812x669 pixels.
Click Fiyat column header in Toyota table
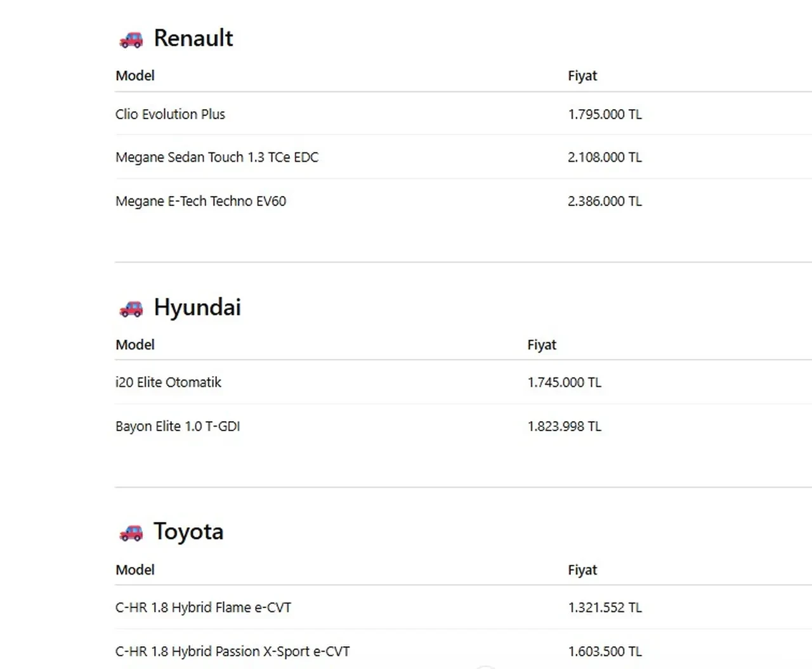582,570
